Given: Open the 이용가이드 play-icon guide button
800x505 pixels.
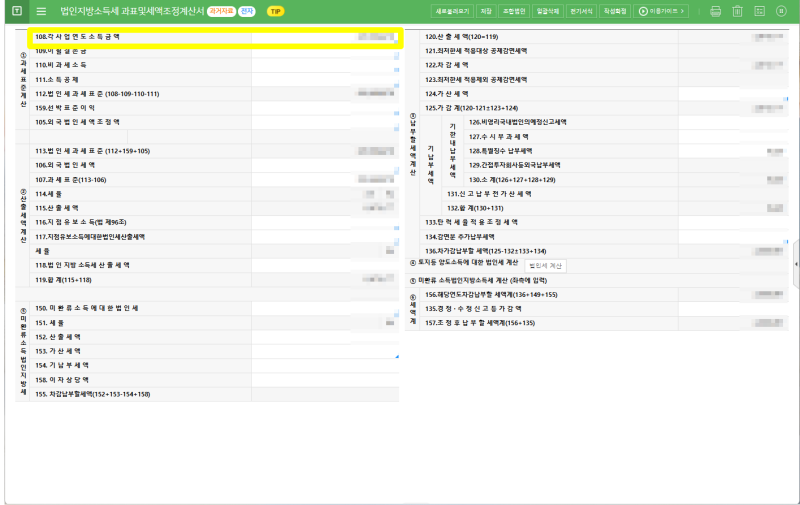Looking at the screenshot, I should [661, 11].
